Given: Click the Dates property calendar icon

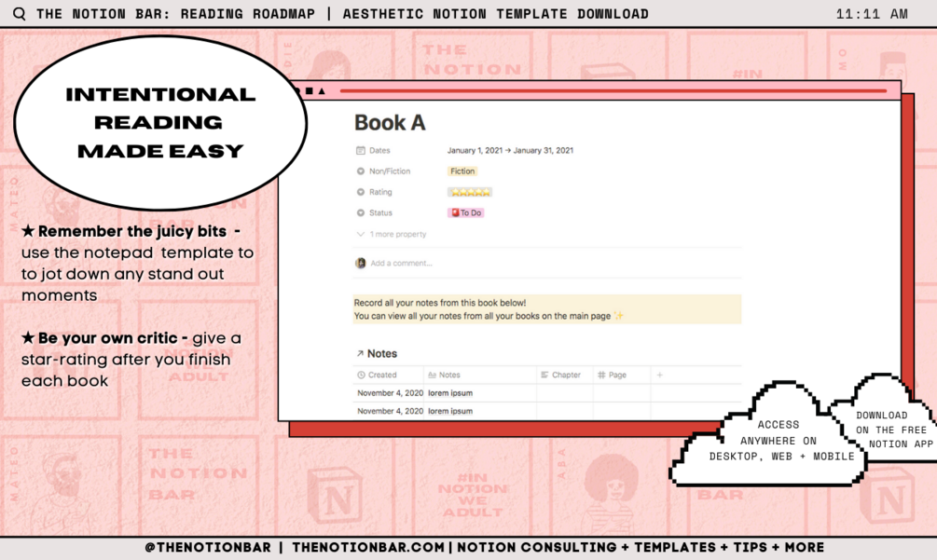Looking at the screenshot, I should pyautogui.click(x=360, y=150).
